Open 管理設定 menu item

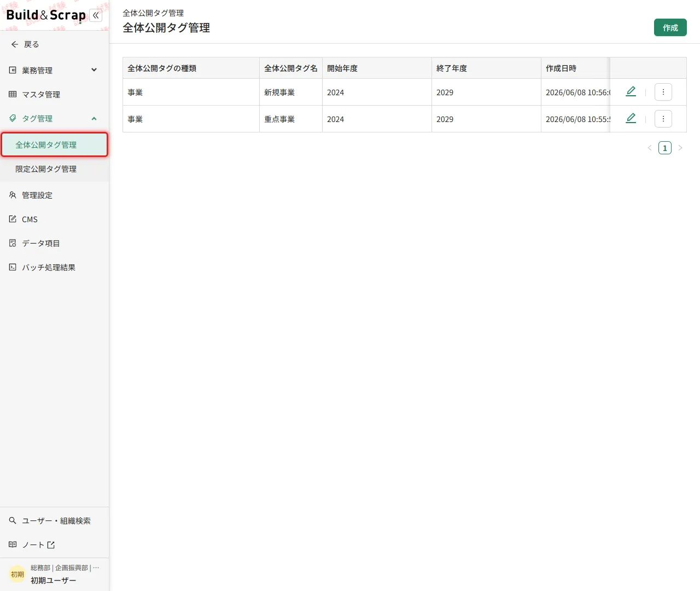pos(54,195)
